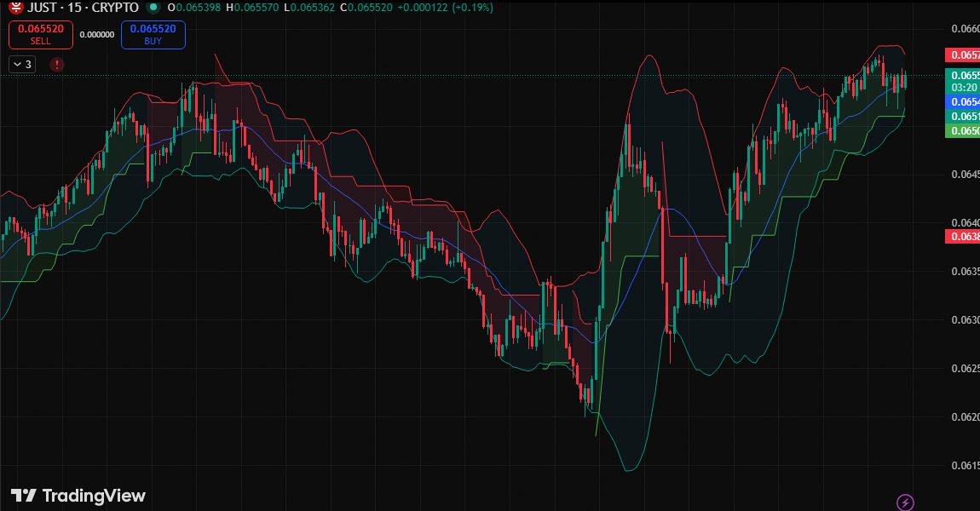980x511 pixels.
Task: Click the 0.0660 price axis value
Action: point(965,29)
